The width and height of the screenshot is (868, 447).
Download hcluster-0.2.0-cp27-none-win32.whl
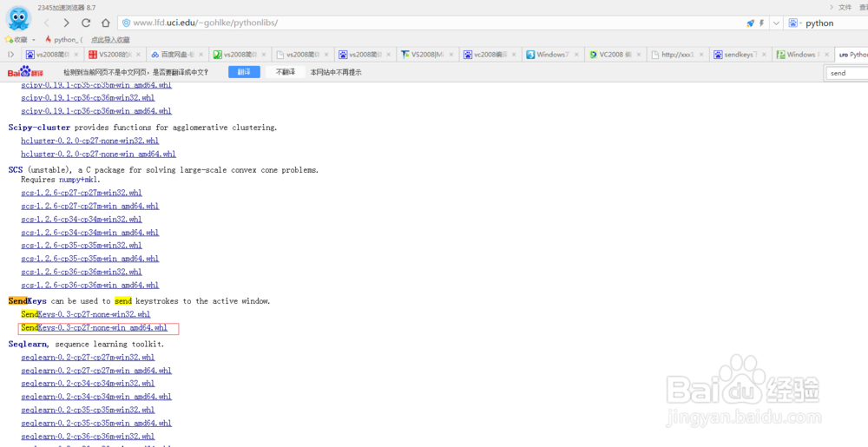[89, 141]
